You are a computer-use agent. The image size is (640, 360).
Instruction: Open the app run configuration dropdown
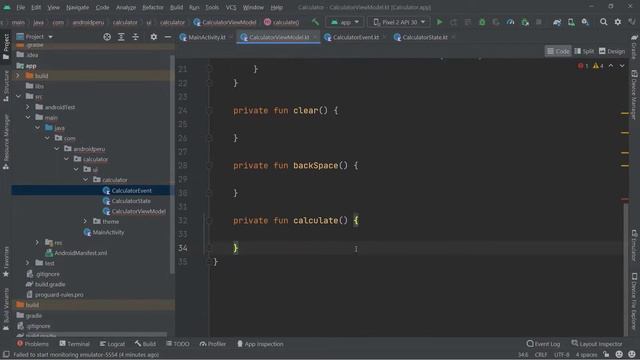(x=345, y=22)
